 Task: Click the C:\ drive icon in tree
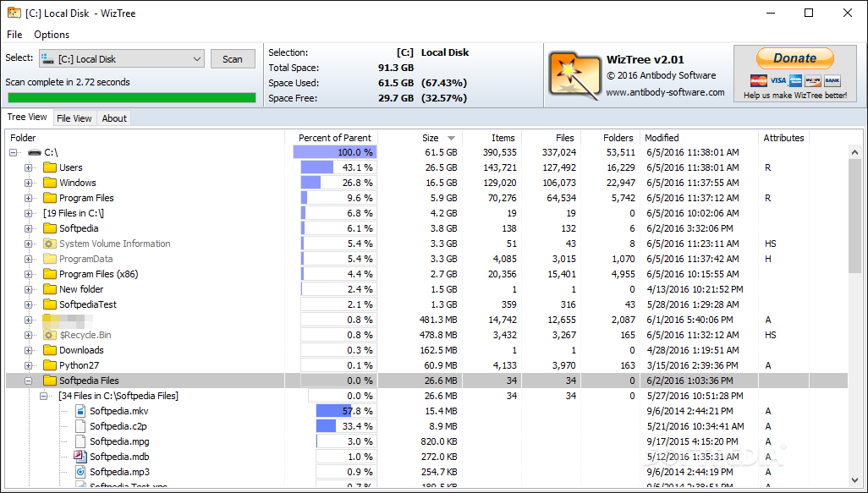pos(35,152)
